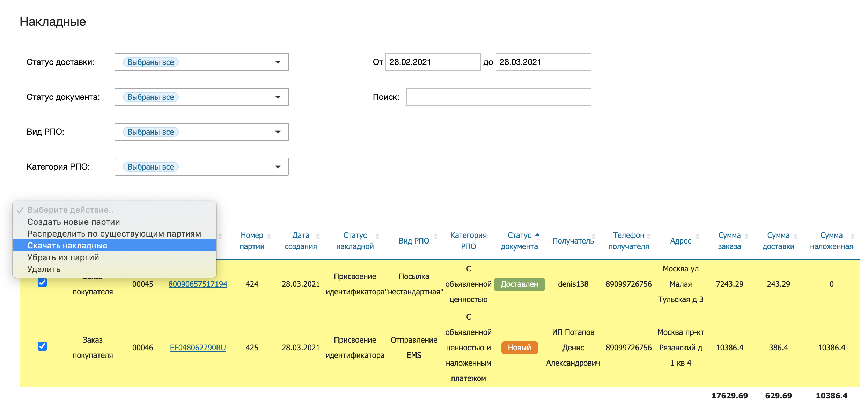The height and width of the screenshot is (411, 868).
Task: Uncheck the row checkbox for order 00045
Action: pos(42,283)
